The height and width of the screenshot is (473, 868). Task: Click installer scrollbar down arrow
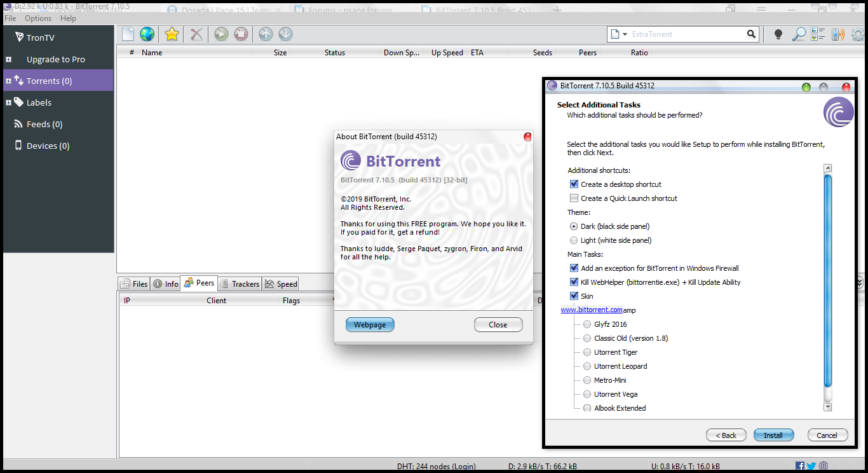click(x=827, y=407)
